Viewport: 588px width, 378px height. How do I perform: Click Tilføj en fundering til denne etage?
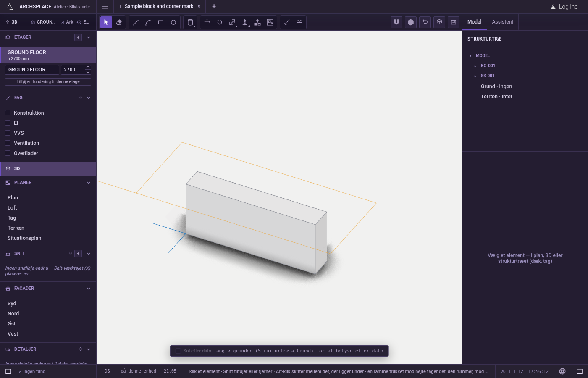tap(48, 82)
